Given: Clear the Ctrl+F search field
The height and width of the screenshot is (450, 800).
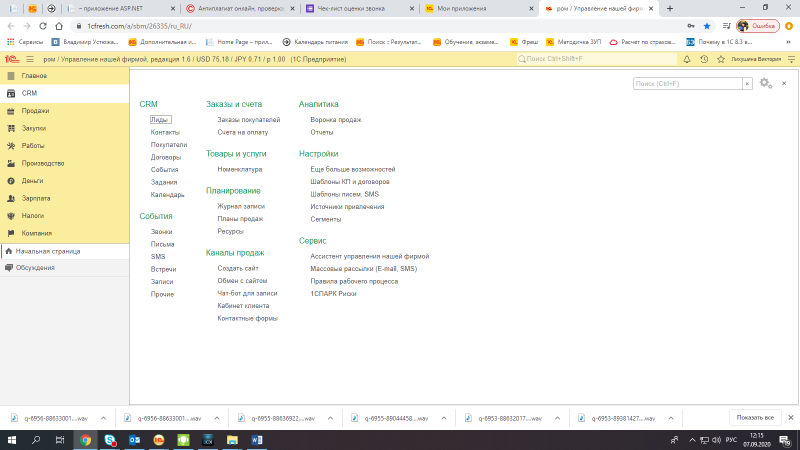Looking at the screenshot, I should coord(747,84).
